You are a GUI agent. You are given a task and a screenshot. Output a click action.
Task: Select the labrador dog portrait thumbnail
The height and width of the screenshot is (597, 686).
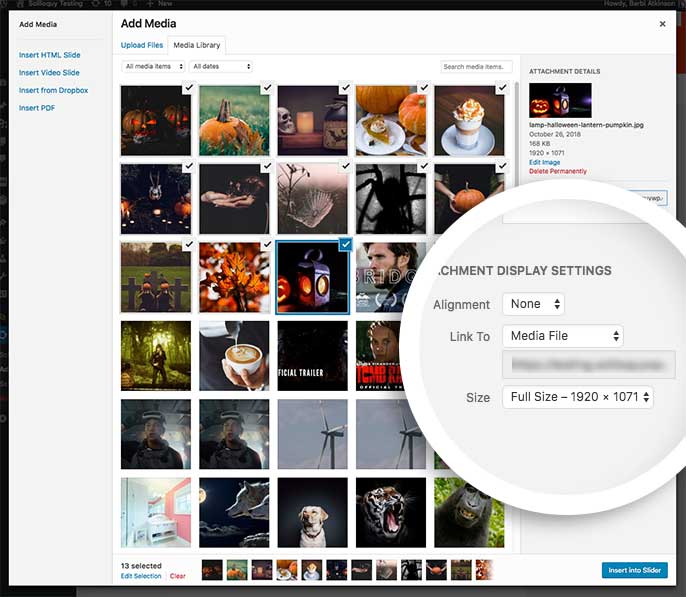click(x=312, y=513)
